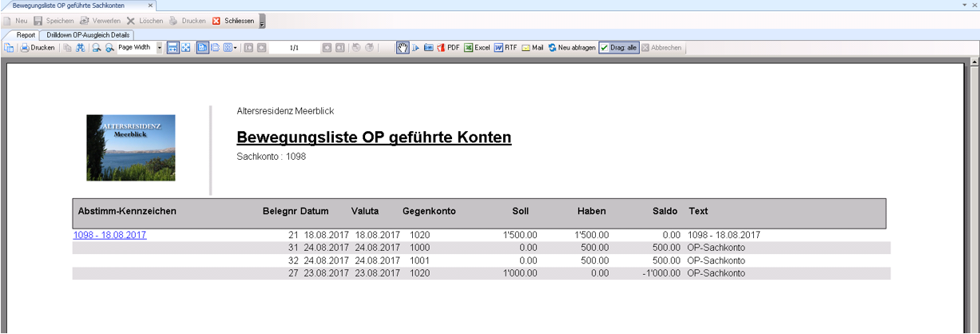The height and width of the screenshot is (334, 980).
Task: Click the navigate forward arrow icon
Action: click(370, 48)
